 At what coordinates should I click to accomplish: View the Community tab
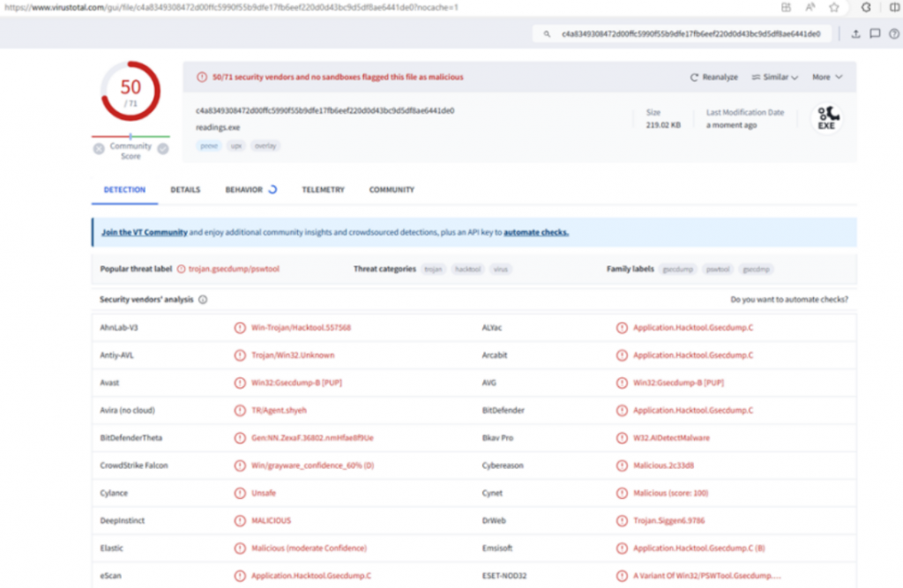tap(392, 190)
